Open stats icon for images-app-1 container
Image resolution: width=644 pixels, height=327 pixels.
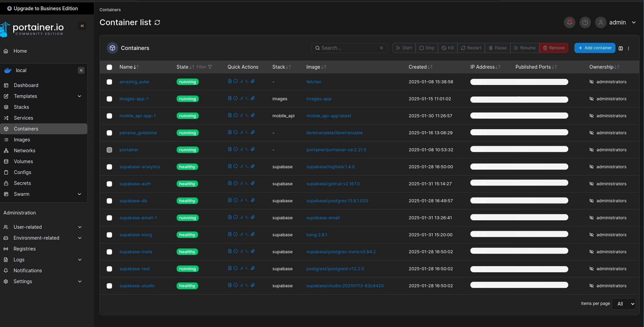(x=241, y=98)
